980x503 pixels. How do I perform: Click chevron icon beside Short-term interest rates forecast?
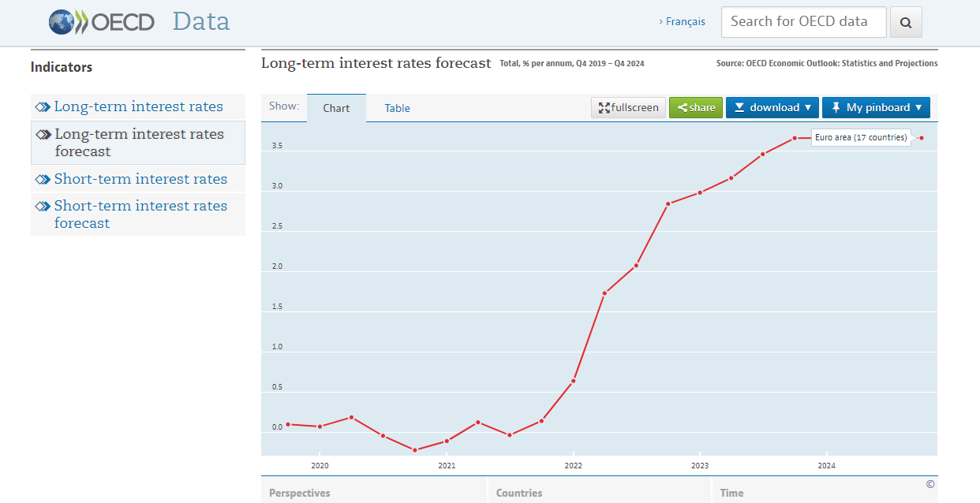pyautogui.click(x=43, y=207)
